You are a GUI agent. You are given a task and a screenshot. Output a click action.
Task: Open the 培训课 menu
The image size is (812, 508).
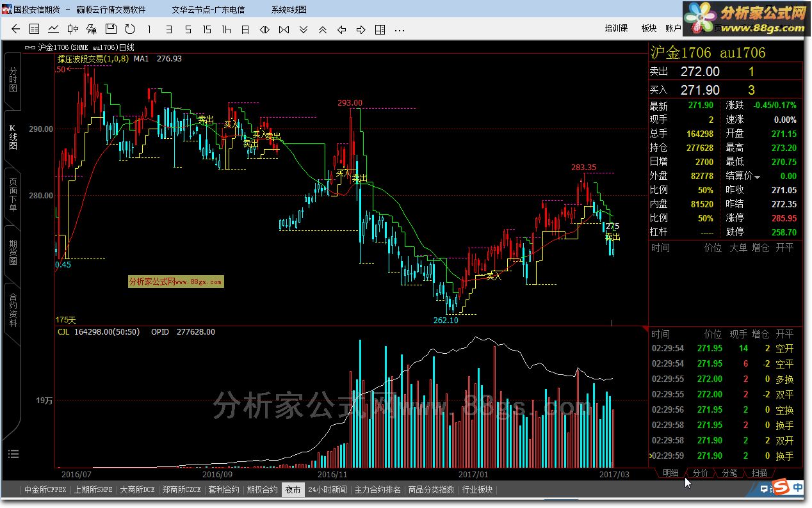[616, 28]
